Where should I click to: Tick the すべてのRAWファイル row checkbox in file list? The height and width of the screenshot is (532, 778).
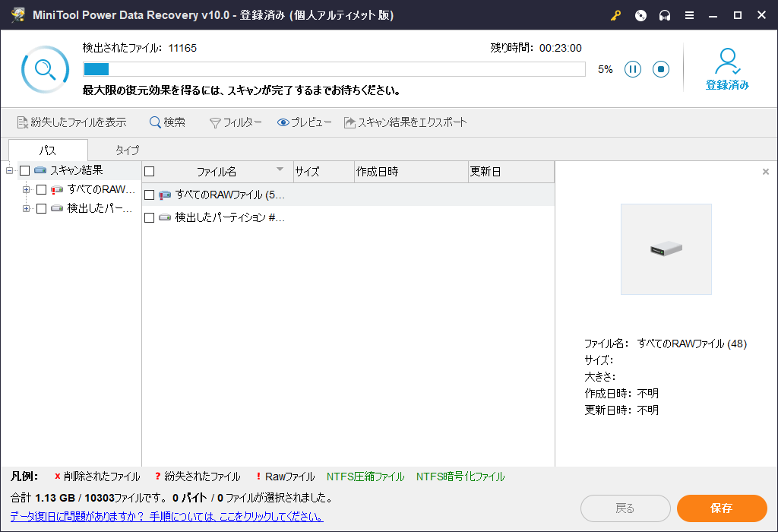point(150,195)
